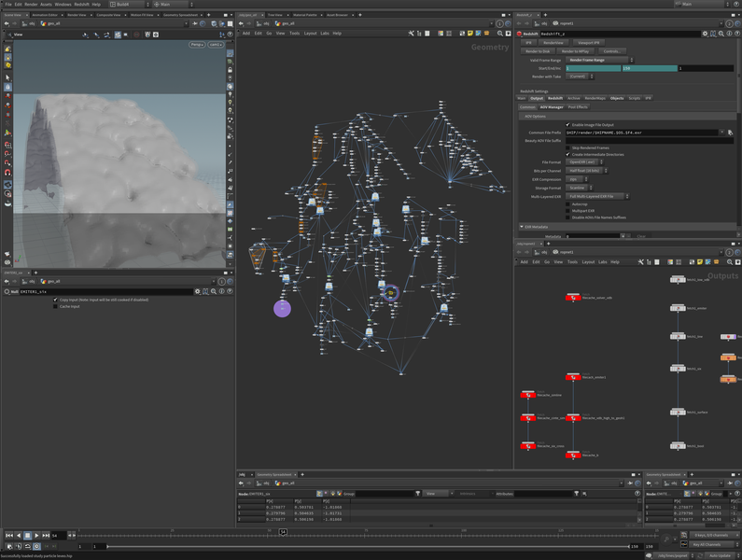This screenshot has width=742, height=560.
Task: Open the Multi-Layered EXR dropdown
Action: (x=597, y=196)
